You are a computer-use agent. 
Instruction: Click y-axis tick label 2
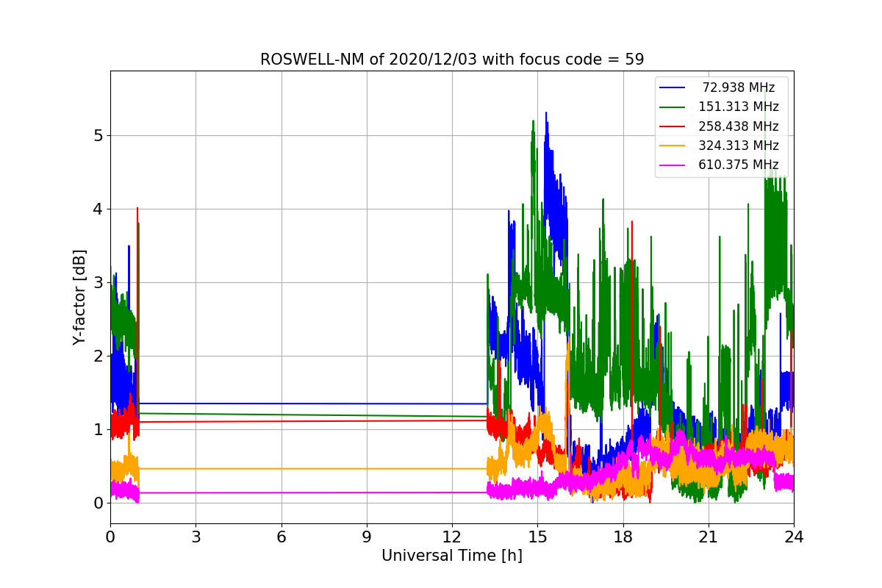(x=98, y=356)
